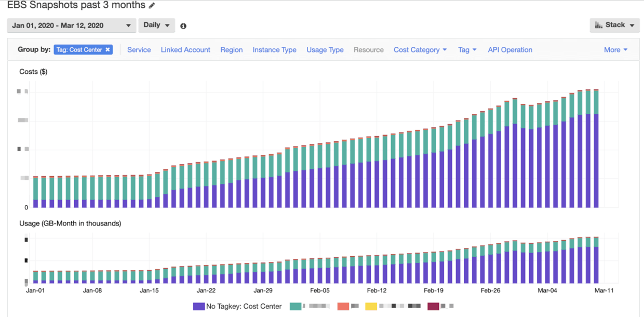
Task: Open the More group-by options
Action: click(615, 50)
